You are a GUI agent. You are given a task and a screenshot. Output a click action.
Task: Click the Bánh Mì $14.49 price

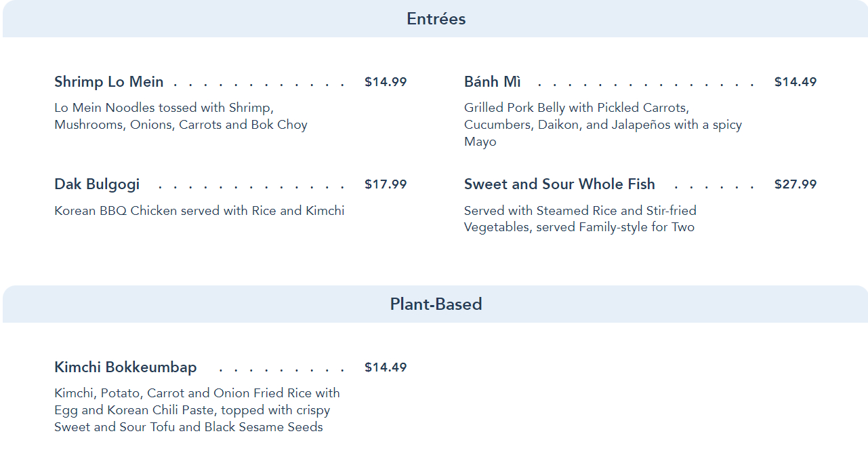tap(795, 82)
